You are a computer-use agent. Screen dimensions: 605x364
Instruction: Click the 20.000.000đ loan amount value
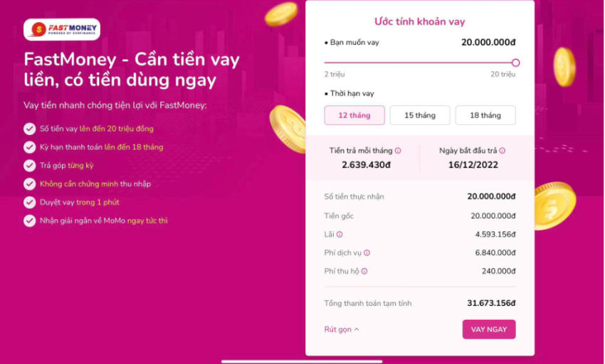(x=488, y=43)
